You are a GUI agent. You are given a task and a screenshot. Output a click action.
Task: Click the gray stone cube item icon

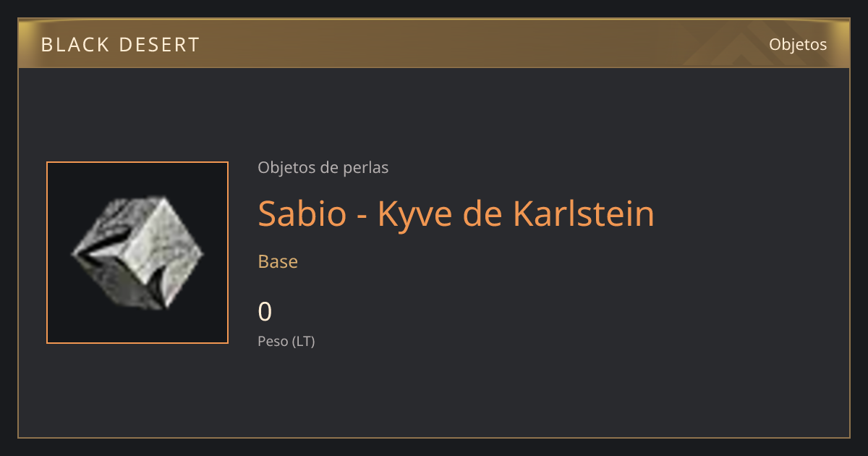137,253
